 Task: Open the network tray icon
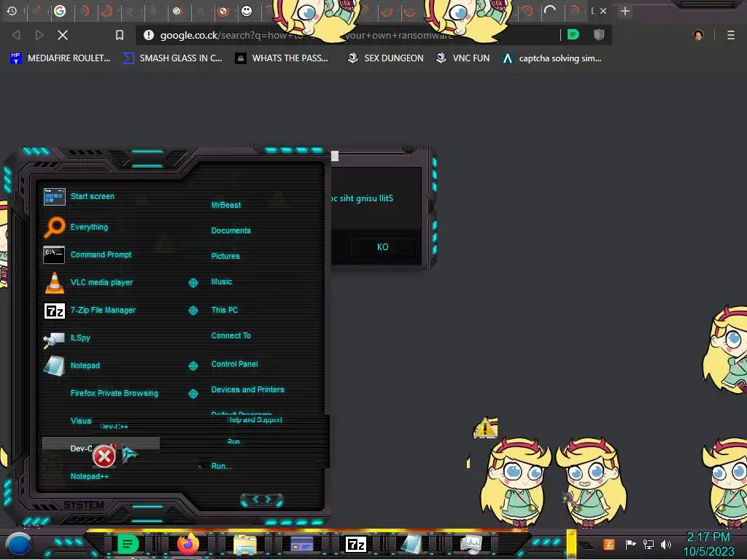(x=649, y=544)
